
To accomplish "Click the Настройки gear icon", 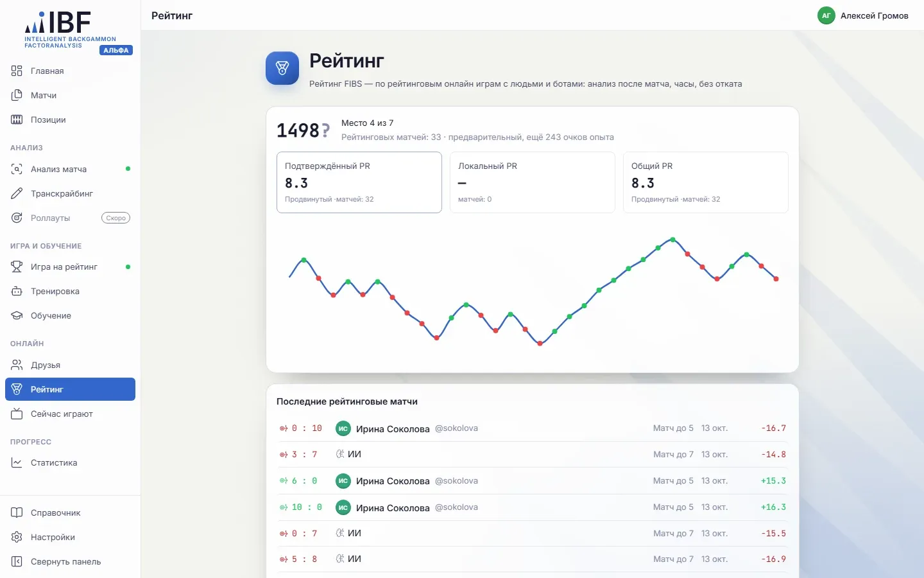I will 17,537.
